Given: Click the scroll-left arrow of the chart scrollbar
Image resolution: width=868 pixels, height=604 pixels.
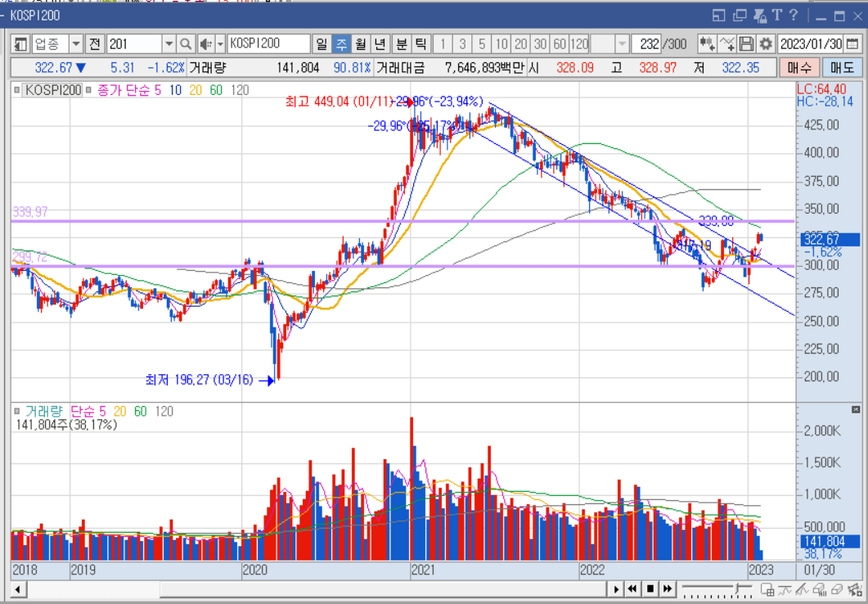Looking at the screenshot, I should 18,589.
